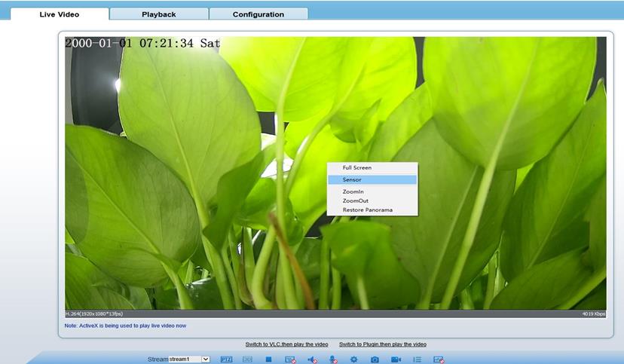This screenshot has width=624, height=364.
Task: Open the PTZ control panel icon
Action: [x=226, y=359]
